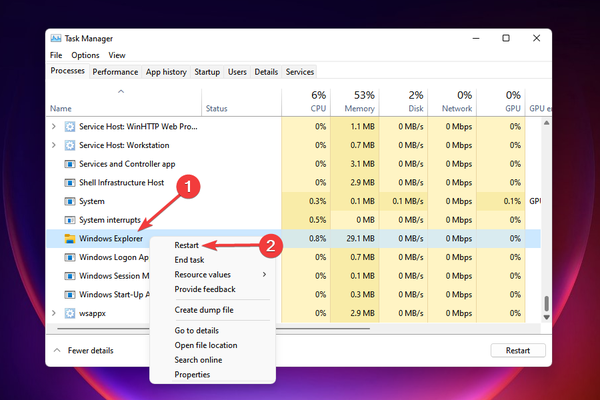The image size is (600, 400).
Task: Maximize the Task Manager window
Action: (x=506, y=38)
